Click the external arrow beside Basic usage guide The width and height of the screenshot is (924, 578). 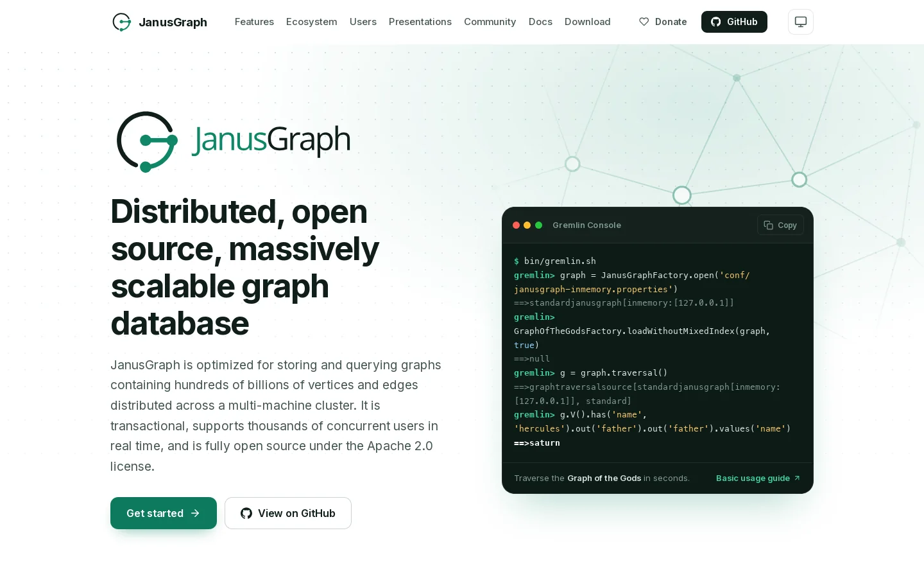point(797,478)
